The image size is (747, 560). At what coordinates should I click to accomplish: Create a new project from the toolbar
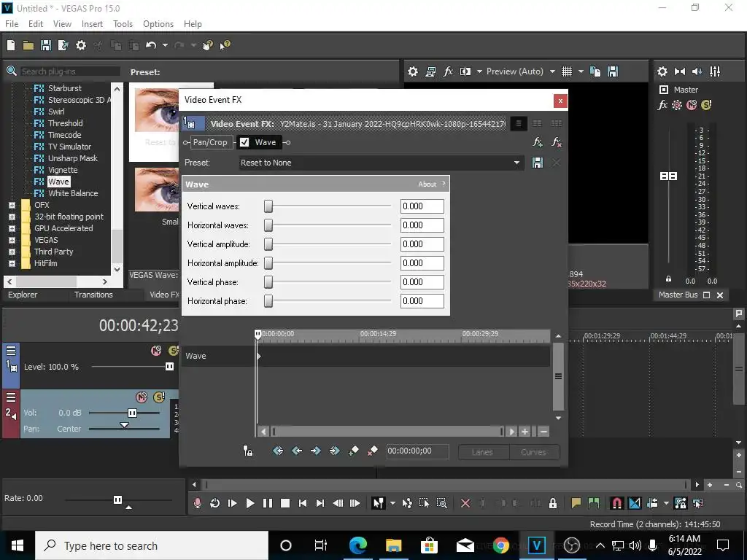click(x=11, y=45)
